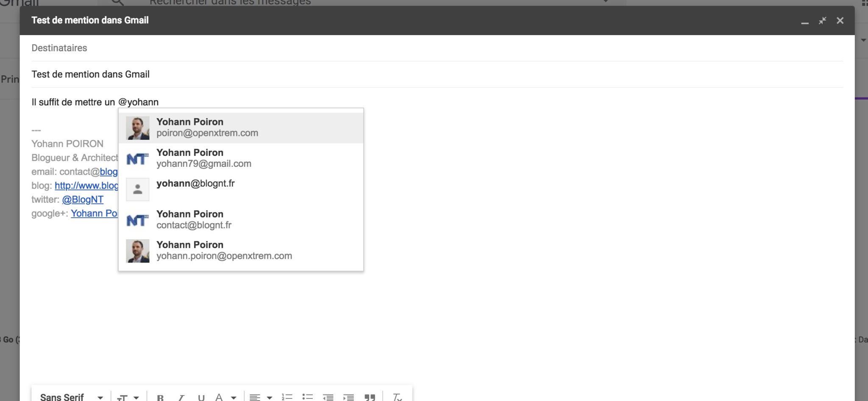
Task: Apply italic formatting
Action: pyautogui.click(x=181, y=397)
